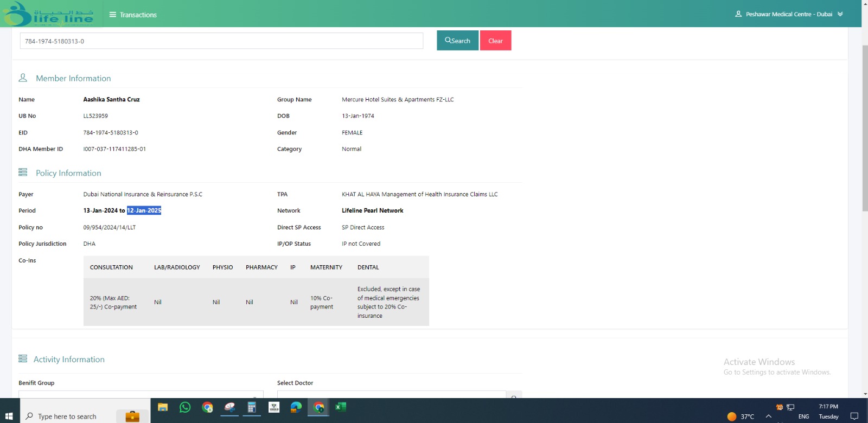This screenshot has height=423, width=868.
Task: Click the Search button
Action: click(457, 41)
